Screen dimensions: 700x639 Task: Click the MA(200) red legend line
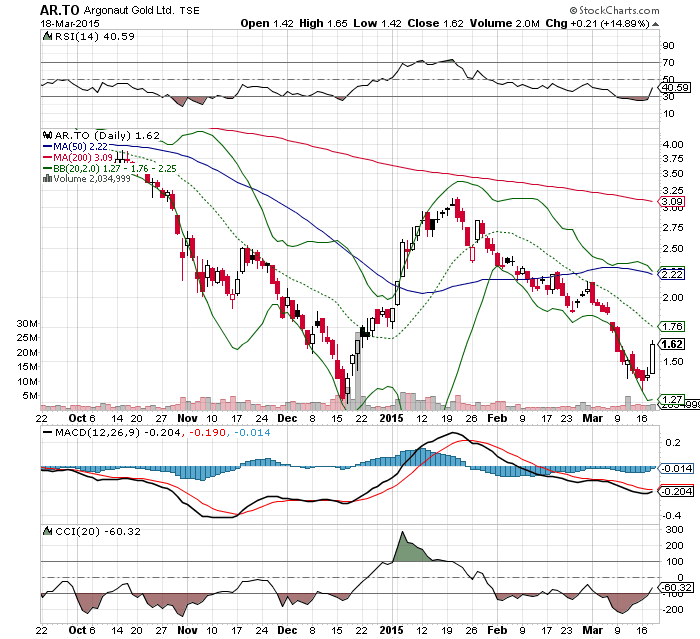(47, 158)
